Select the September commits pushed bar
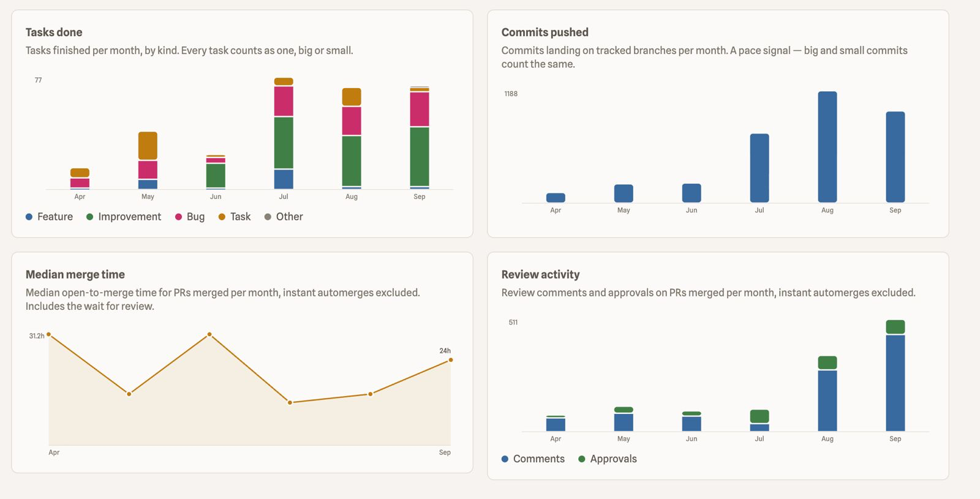 pos(895,157)
